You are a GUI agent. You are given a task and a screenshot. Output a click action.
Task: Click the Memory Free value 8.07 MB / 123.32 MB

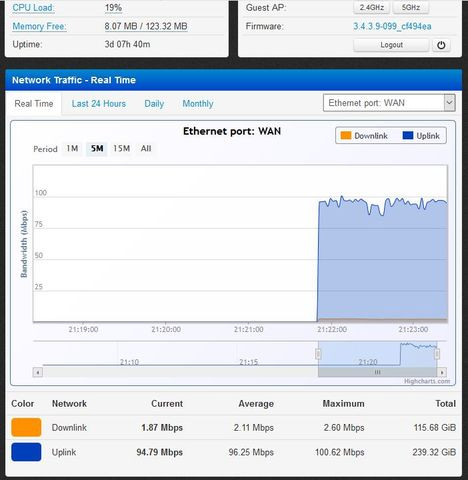[146, 26]
